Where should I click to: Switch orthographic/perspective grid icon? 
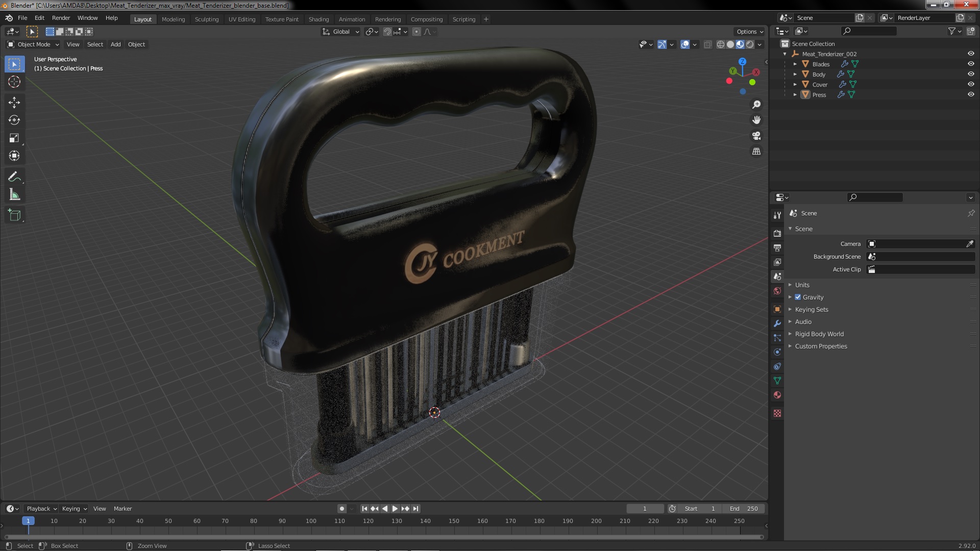756,152
